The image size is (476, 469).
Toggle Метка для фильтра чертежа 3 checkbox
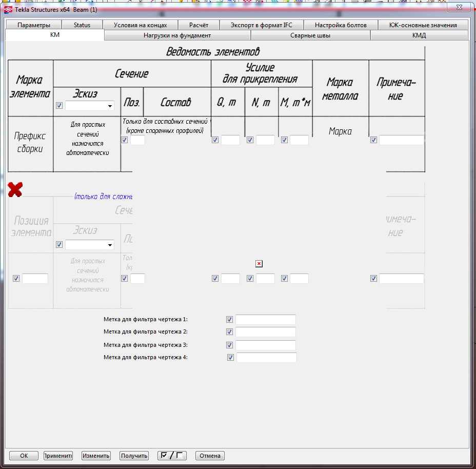(229, 345)
